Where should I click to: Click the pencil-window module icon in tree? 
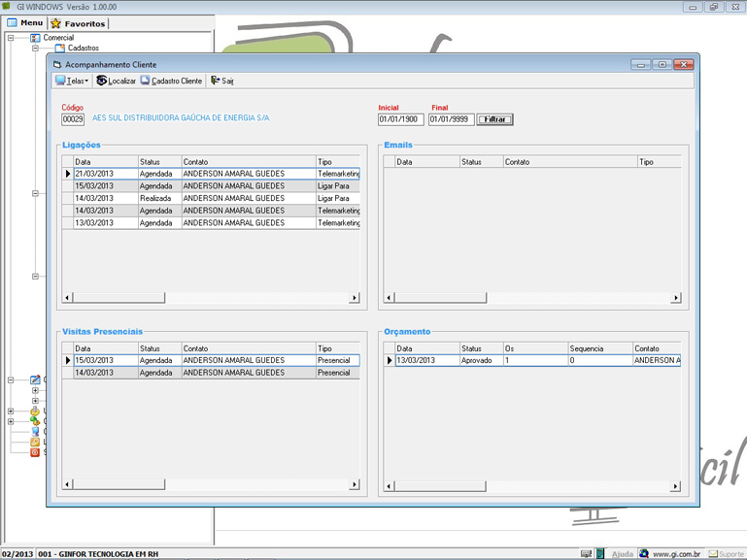click(35, 379)
